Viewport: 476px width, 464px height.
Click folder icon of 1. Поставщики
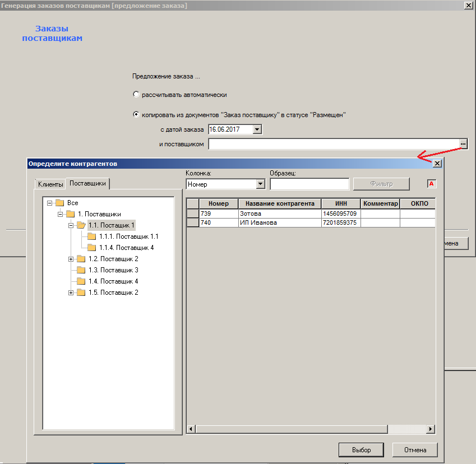click(x=71, y=214)
